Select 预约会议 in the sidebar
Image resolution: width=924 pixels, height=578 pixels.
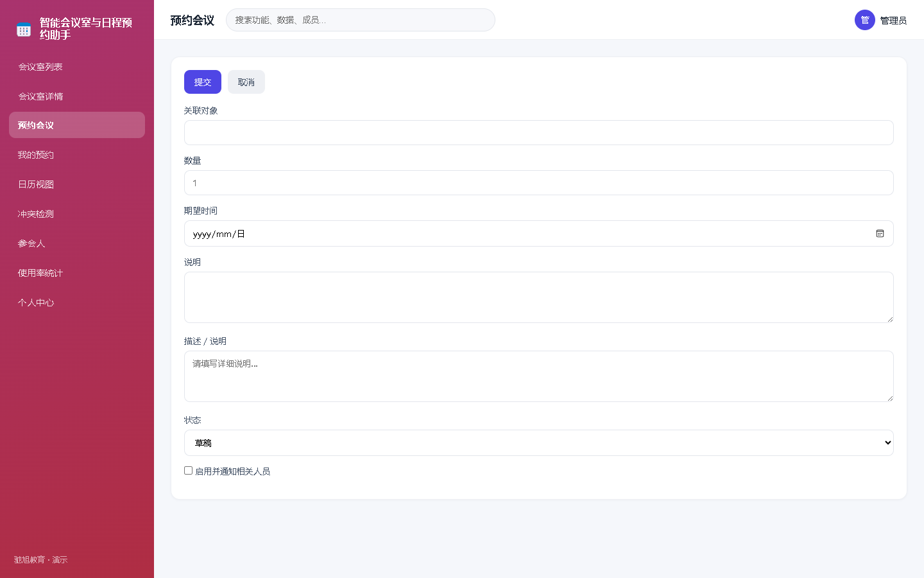77,125
